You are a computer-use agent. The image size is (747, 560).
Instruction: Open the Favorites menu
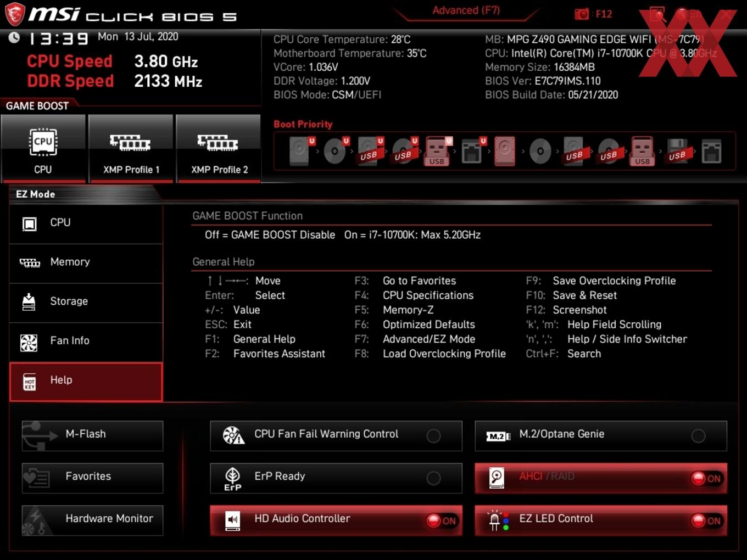pyautogui.click(x=92, y=478)
